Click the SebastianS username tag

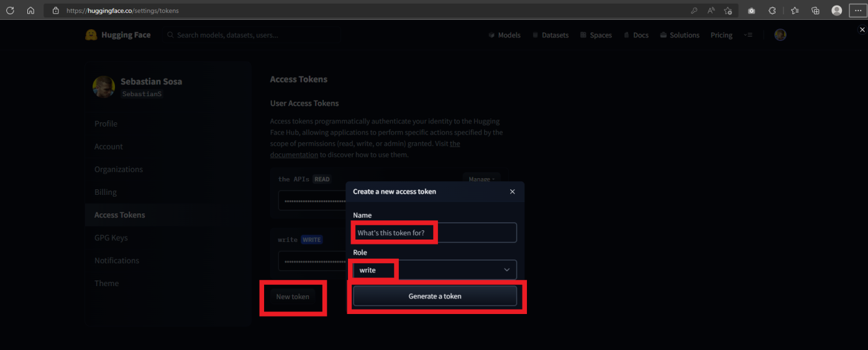pyautogui.click(x=142, y=94)
